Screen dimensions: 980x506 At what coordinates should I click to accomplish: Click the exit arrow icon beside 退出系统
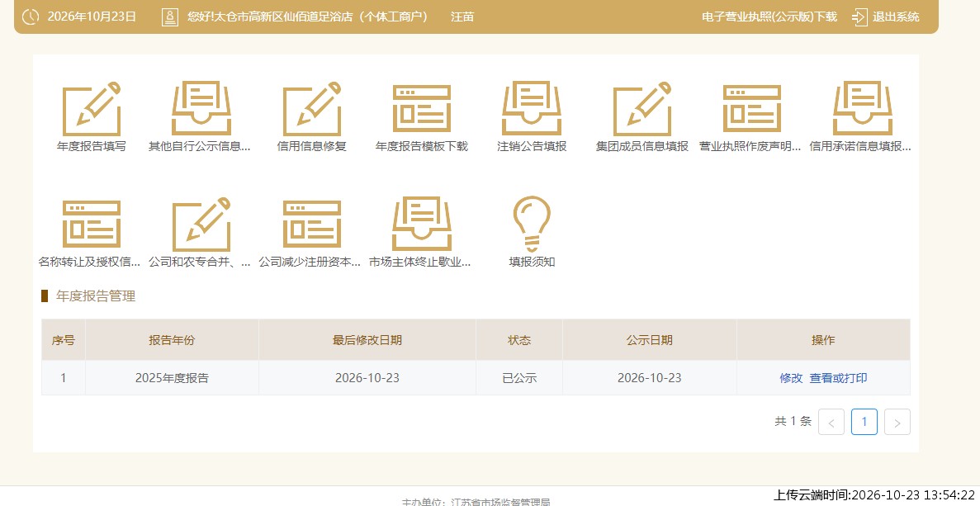pos(860,17)
